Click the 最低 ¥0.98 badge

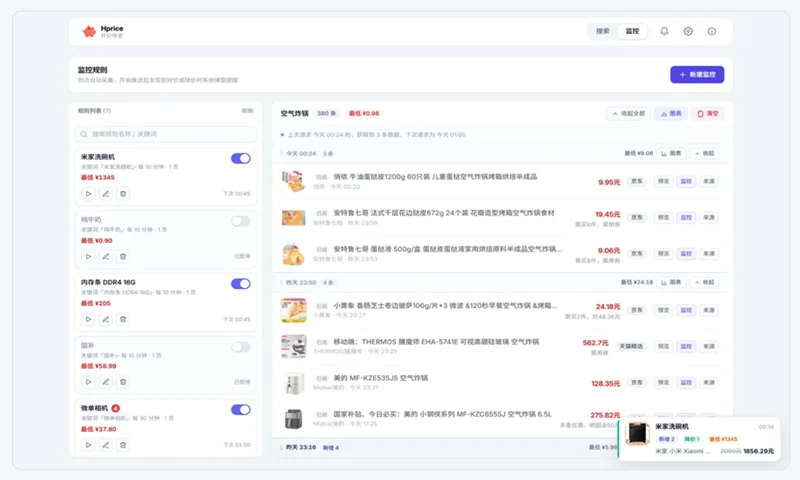(x=364, y=114)
